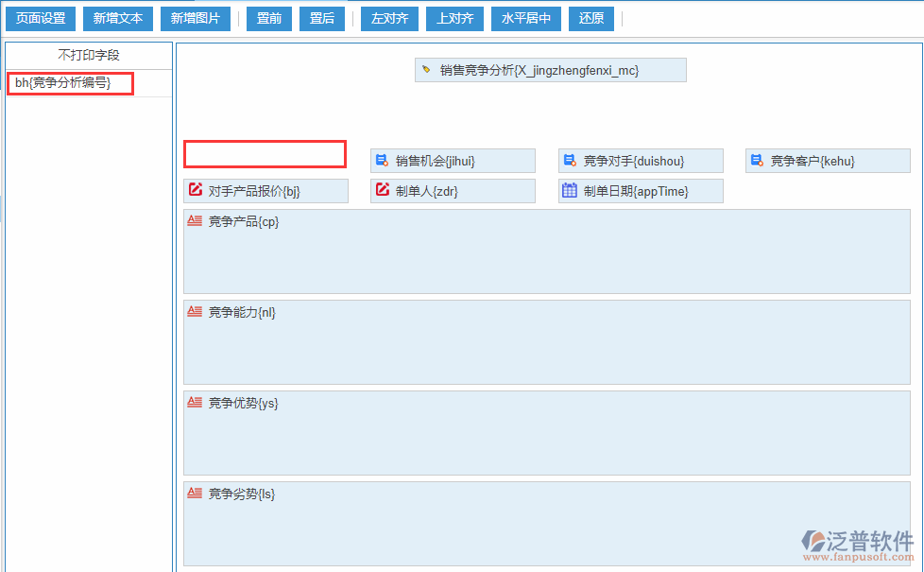The height and width of the screenshot is (572, 924).
Task: Click the text icon beside 竞争劣势{ls}
Action: 195,493
